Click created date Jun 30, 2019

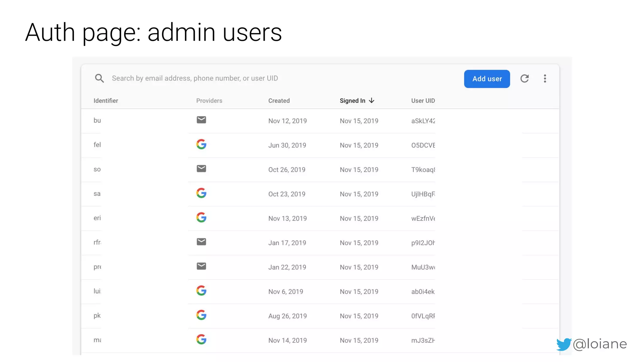coord(287,145)
